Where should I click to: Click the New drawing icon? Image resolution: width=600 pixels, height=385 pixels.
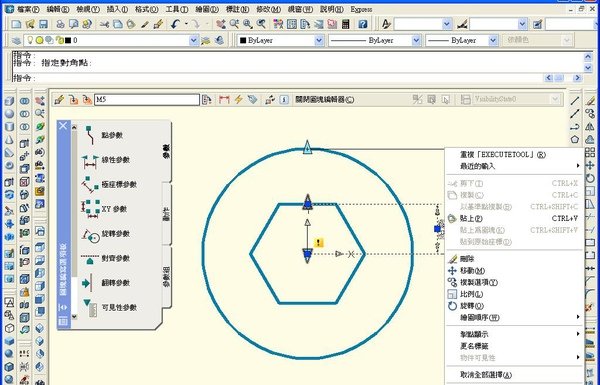click(16, 24)
